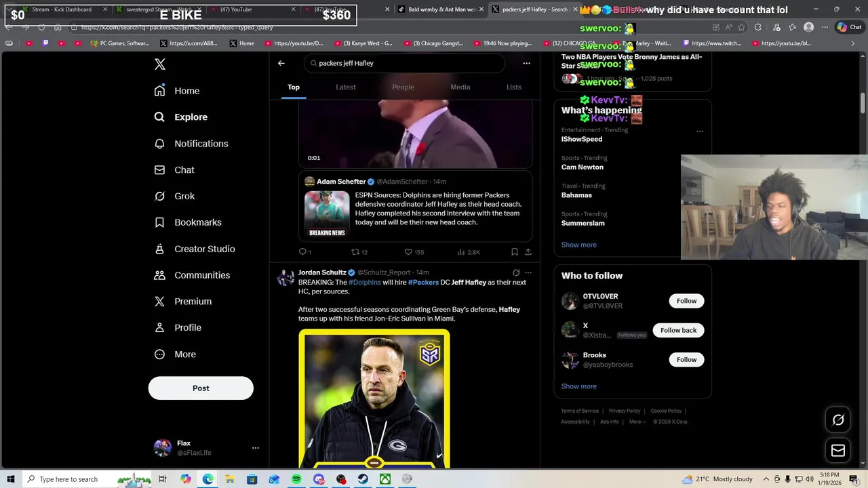Switch to the Latest tab
This screenshot has height=488, width=868.
click(346, 87)
